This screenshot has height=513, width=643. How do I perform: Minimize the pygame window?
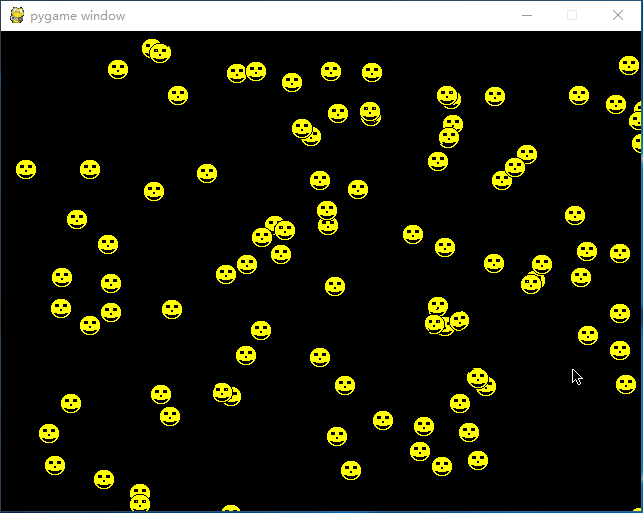pyautogui.click(x=527, y=15)
